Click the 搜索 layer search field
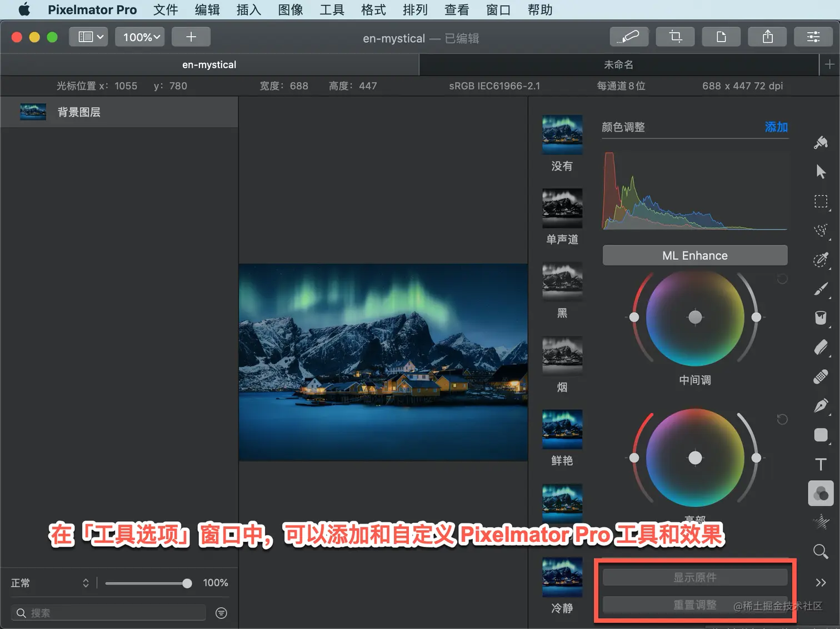The image size is (840, 629). click(108, 613)
